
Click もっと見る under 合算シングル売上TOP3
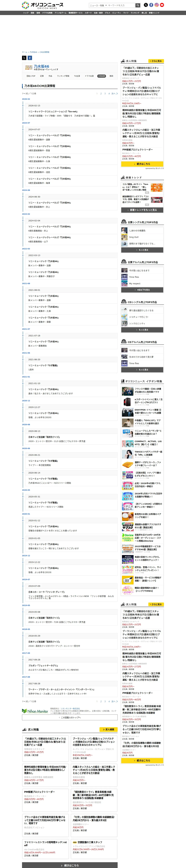pyautogui.click(x=142, y=250)
